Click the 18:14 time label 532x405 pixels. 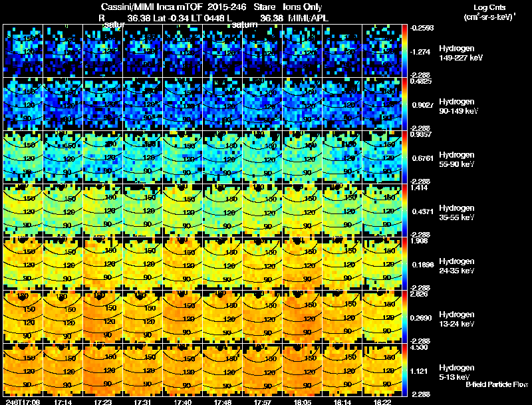click(x=342, y=402)
